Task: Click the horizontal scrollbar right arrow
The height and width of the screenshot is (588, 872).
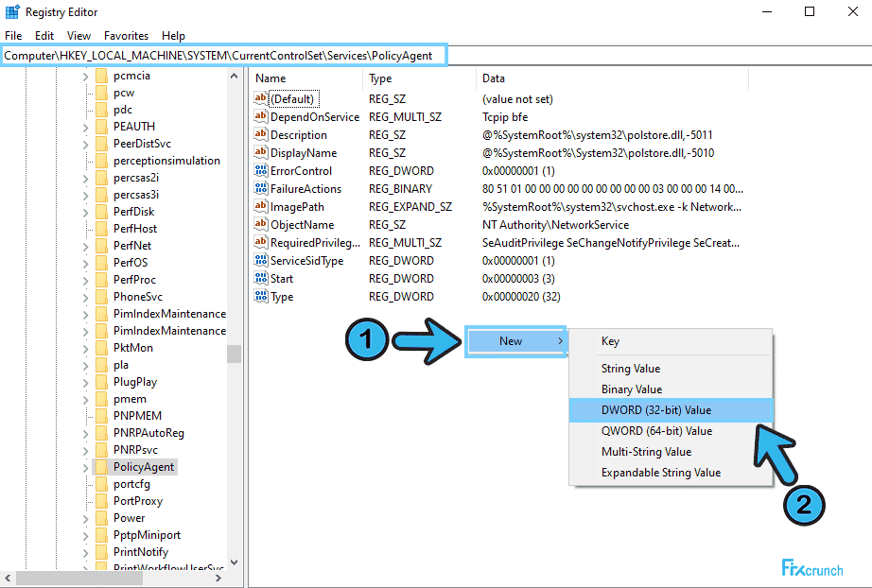Action: pyautogui.click(x=218, y=579)
